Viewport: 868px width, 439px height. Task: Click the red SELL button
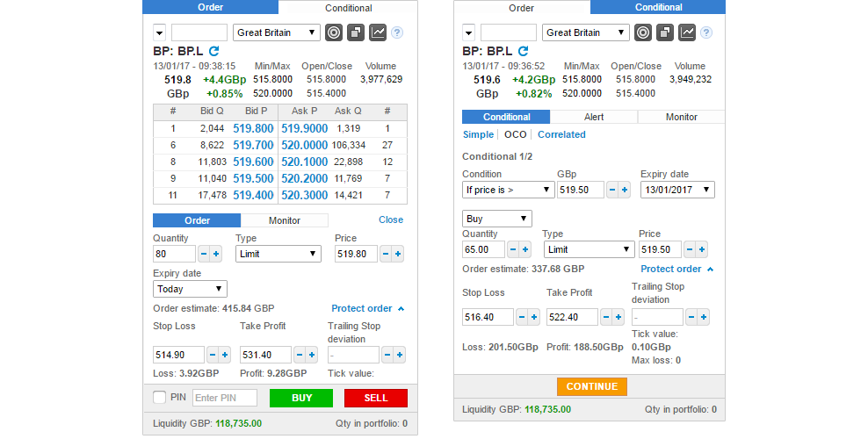pyautogui.click(x=376, y=398)
